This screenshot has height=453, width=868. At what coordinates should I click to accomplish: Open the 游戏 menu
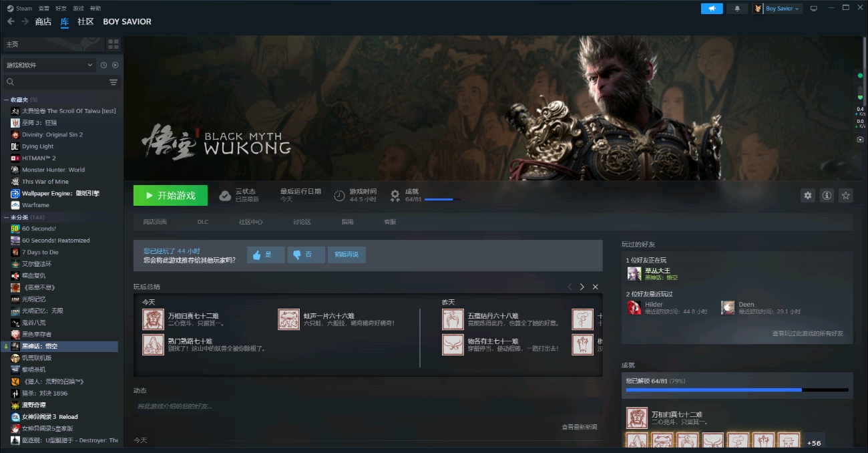click(78, 9)
